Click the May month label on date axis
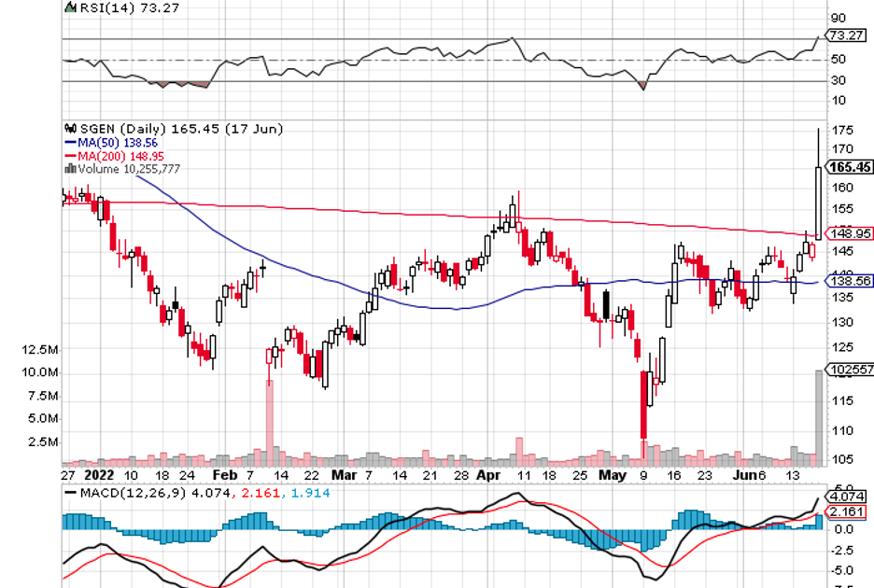 [x=612, y=474]
